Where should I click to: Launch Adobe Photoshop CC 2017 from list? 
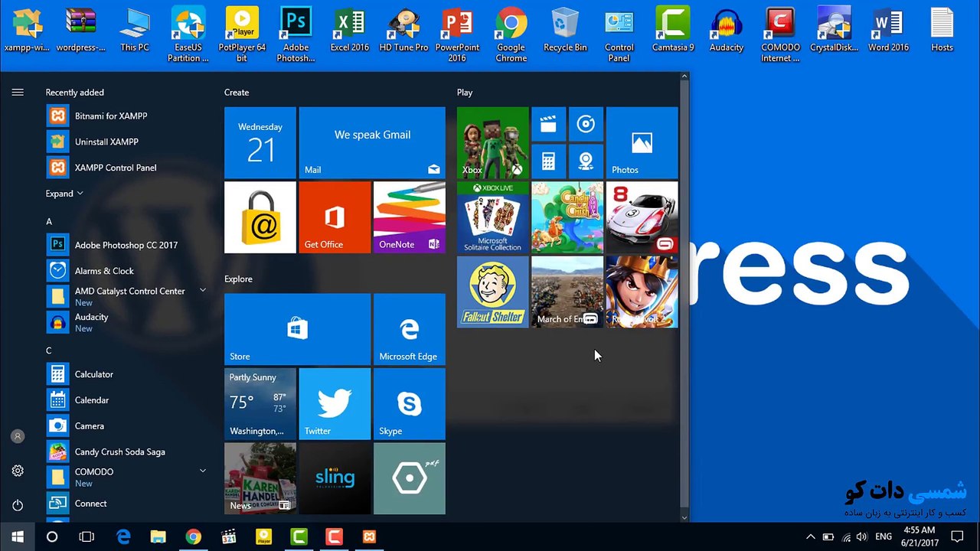pyautogui.click(x=127, y=245)
